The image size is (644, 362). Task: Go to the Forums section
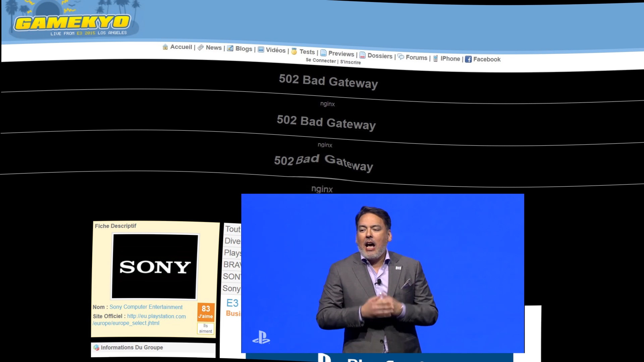coord(417,58)
